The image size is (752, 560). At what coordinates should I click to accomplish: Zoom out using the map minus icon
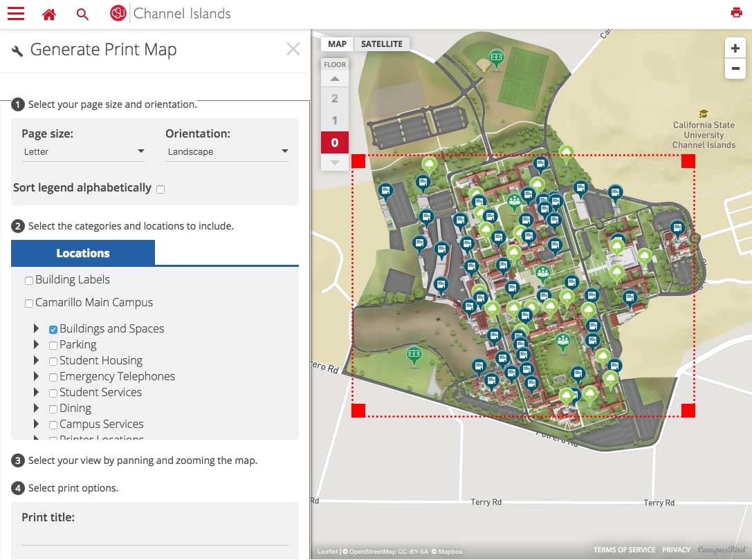click(735, 68)
